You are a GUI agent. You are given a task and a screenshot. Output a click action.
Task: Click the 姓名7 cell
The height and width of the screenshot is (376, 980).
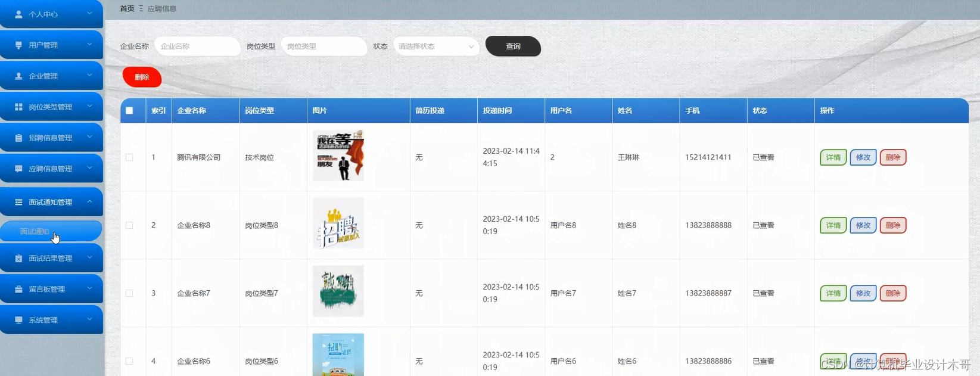tap(627, 293)
